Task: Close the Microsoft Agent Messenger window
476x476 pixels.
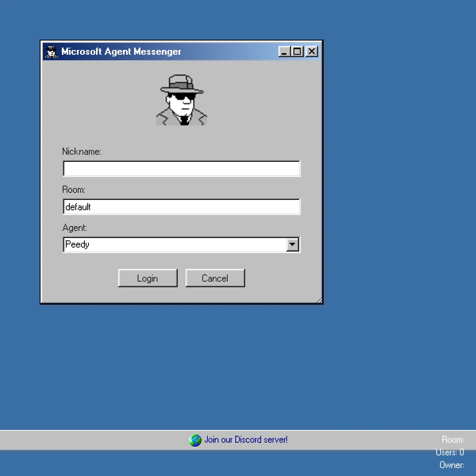Action: [312, 52]
